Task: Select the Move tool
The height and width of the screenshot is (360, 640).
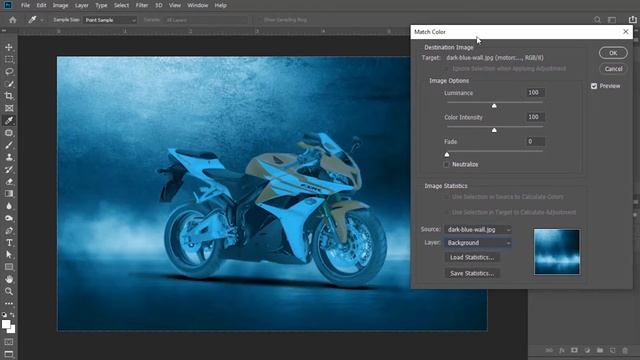Action: click(x=9, y=47)
